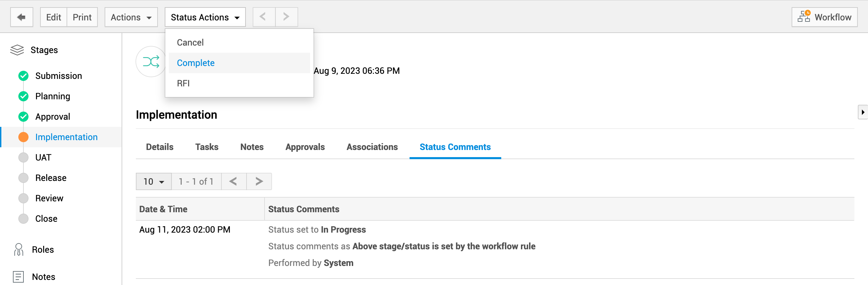The image size is (868, 285).
Task: Go to next record in toolbar
Action: pyautogui.click(x=286, y=17)
